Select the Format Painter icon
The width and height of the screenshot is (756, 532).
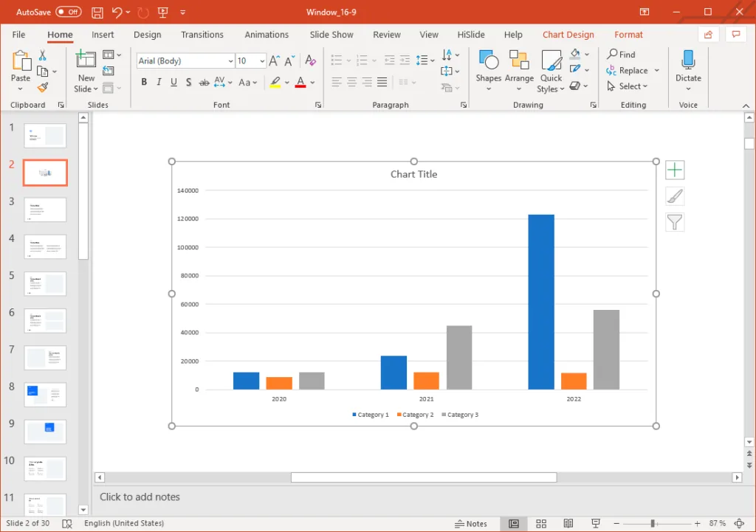[42, 87]
